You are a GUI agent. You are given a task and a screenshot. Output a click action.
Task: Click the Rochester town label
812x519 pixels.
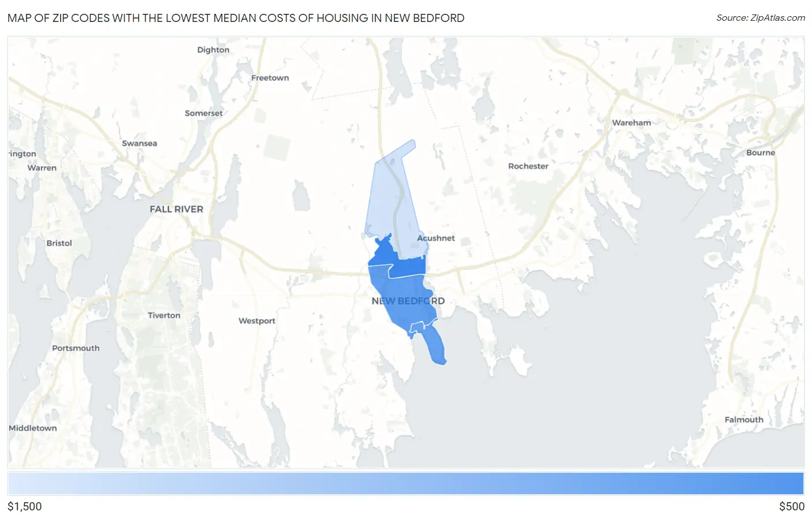[528, 166]
